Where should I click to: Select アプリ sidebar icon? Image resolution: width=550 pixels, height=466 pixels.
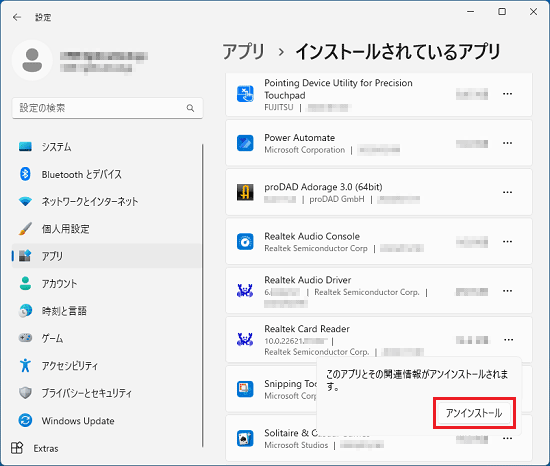[x=25, y=256]
